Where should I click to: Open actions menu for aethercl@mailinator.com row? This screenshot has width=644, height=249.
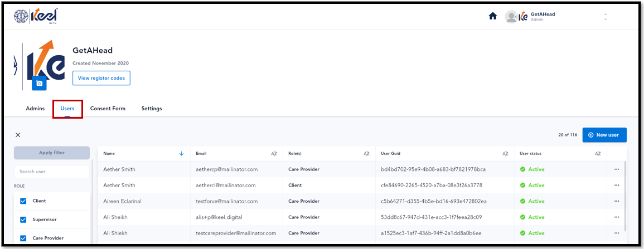pyautogui.click(x=617, y=185)
